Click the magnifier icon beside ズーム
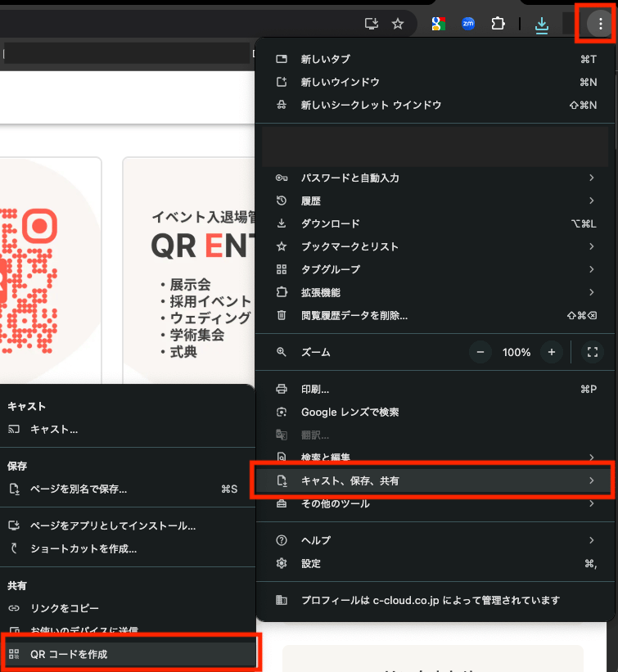 coord(282,352)
